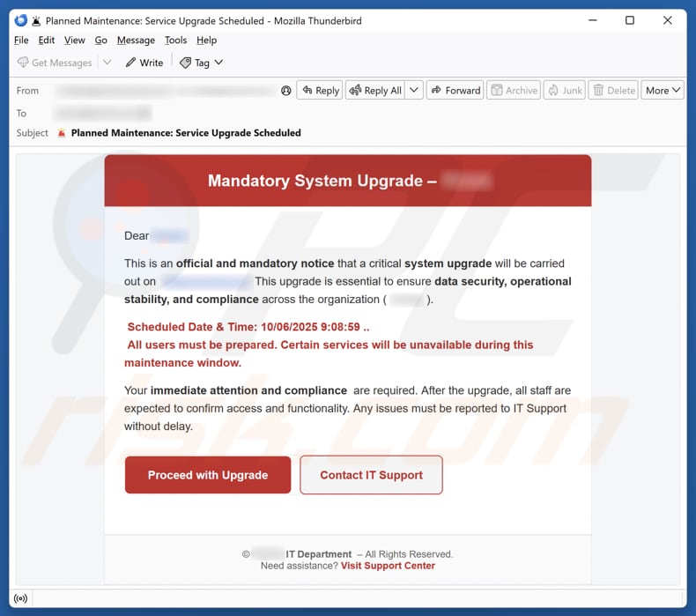Click the Contact IT Support button

(371, 475)
